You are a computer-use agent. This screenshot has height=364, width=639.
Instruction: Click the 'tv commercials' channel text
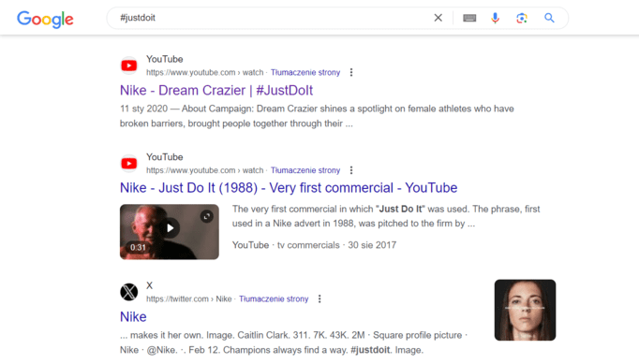pos(308,245)
